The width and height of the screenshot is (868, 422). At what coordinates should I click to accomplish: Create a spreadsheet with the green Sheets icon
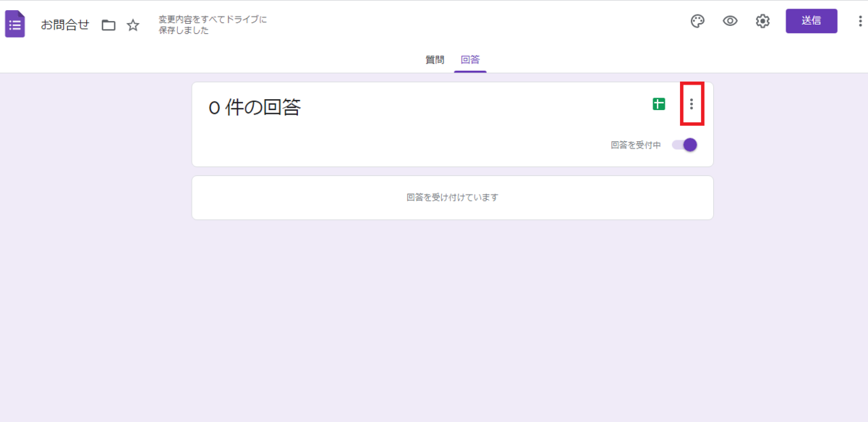[x=658, y=104]
